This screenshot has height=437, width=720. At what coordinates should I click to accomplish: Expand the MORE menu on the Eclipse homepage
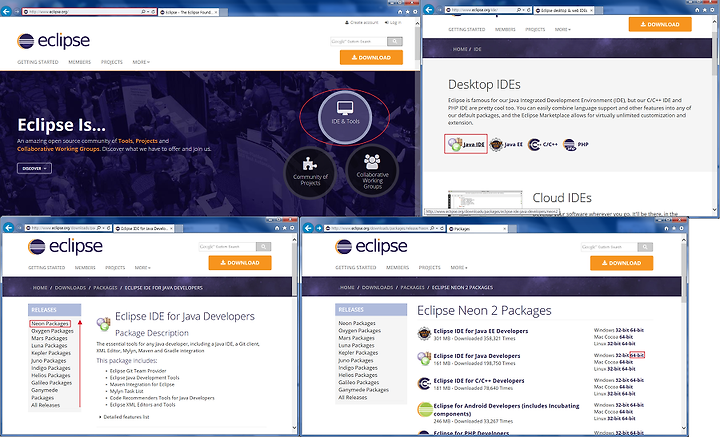pyautogui.click(x=141, y=62)
